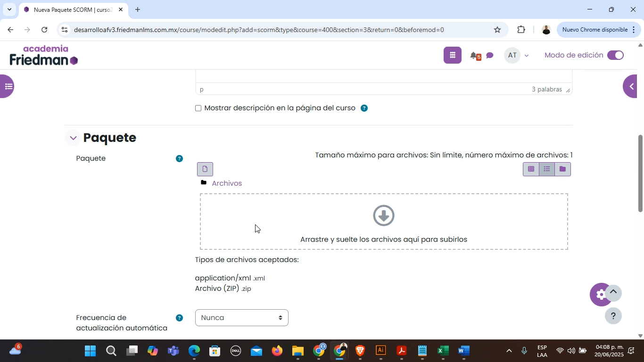This screenshot has width=644, height=362.
Task: Open File Explorer from taskbar
Action: click(297, 351)
